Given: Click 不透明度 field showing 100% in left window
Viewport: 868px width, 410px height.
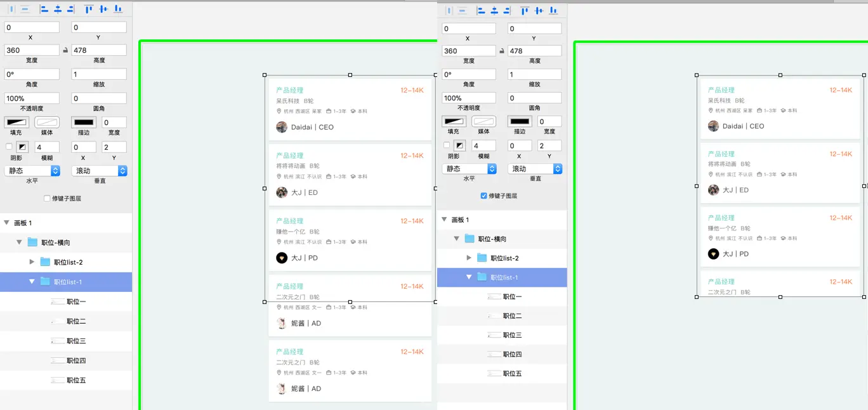Looking at the screenshot, I should click(32, 98).
